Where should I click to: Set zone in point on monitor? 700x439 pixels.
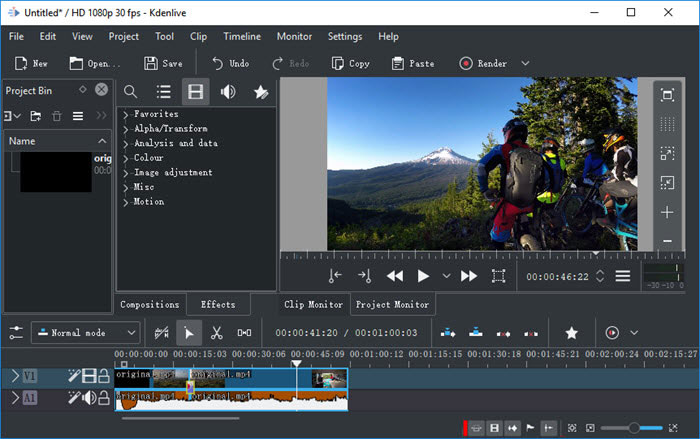(x=335, y=276)
